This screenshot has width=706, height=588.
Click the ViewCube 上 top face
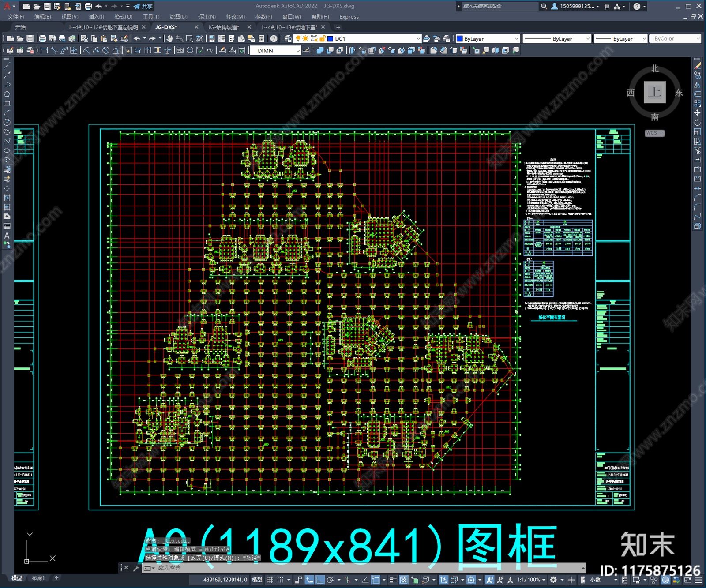point(654,92)
